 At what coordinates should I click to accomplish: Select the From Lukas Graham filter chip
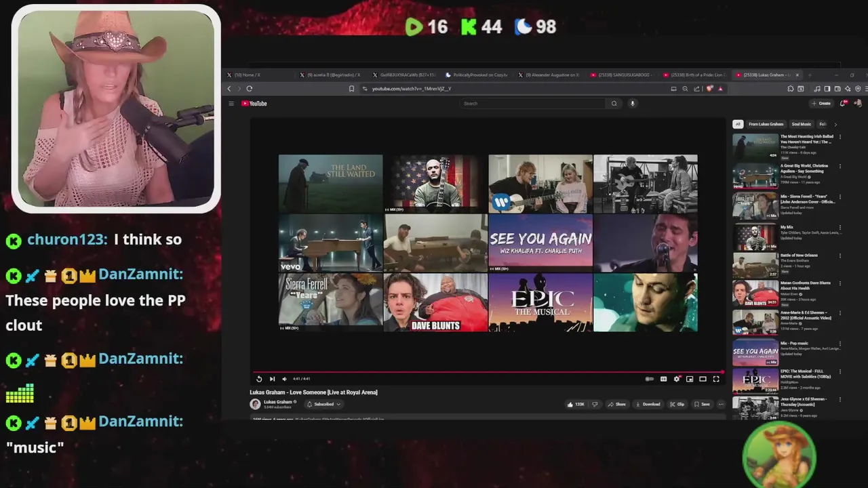click(766, 124)
